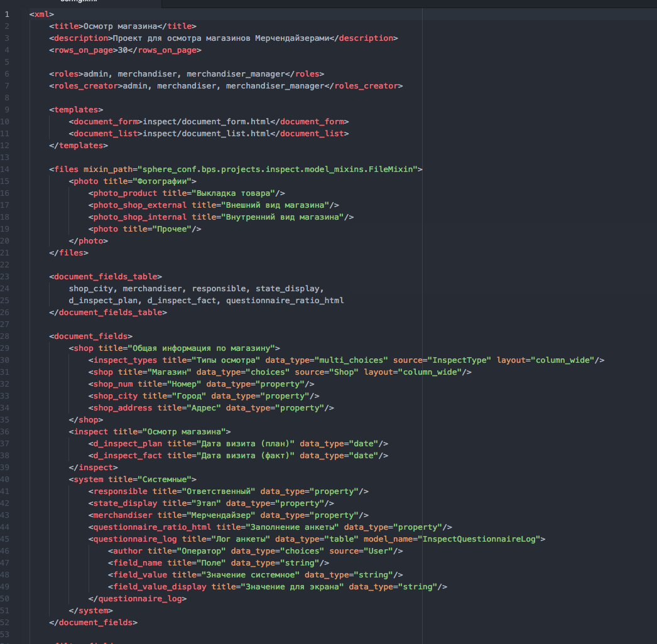
Task: Click the inspect_types tag on line 30
Action: point(122,360)
